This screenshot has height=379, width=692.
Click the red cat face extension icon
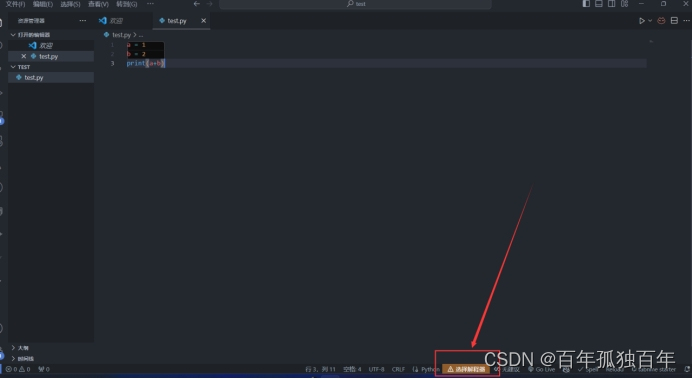[x=661, y=21]
